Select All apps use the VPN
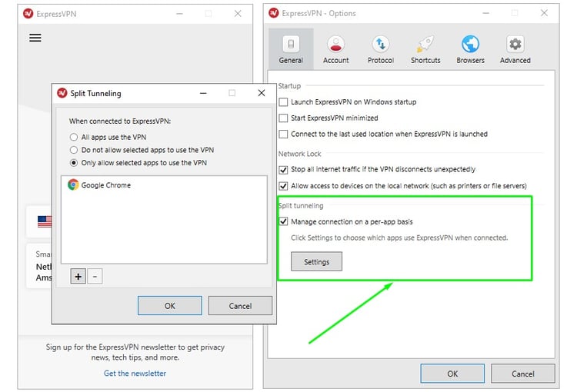577x392 pixels. [x=74, y=137]
